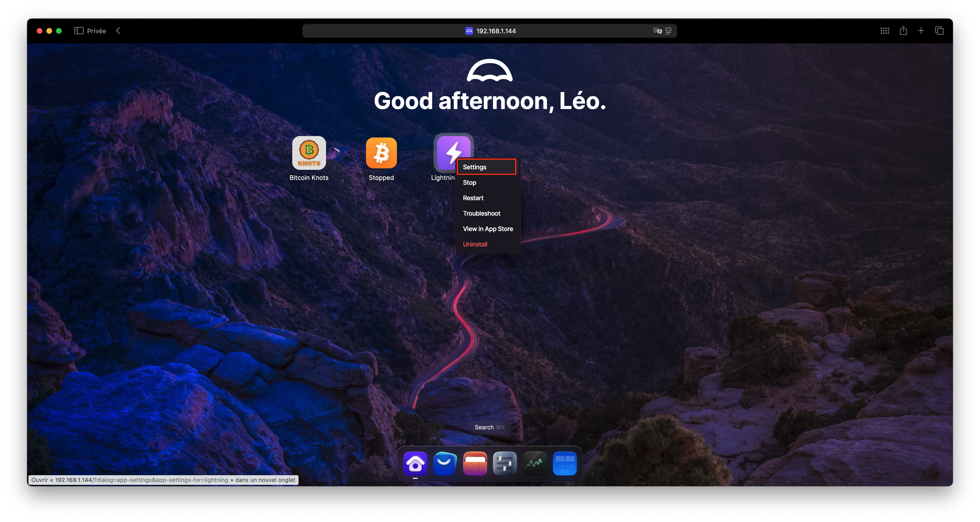The height and width of the screenshot is (522, 980).
Task: Click the 192.168.1.144 address field
Action: 490,31
